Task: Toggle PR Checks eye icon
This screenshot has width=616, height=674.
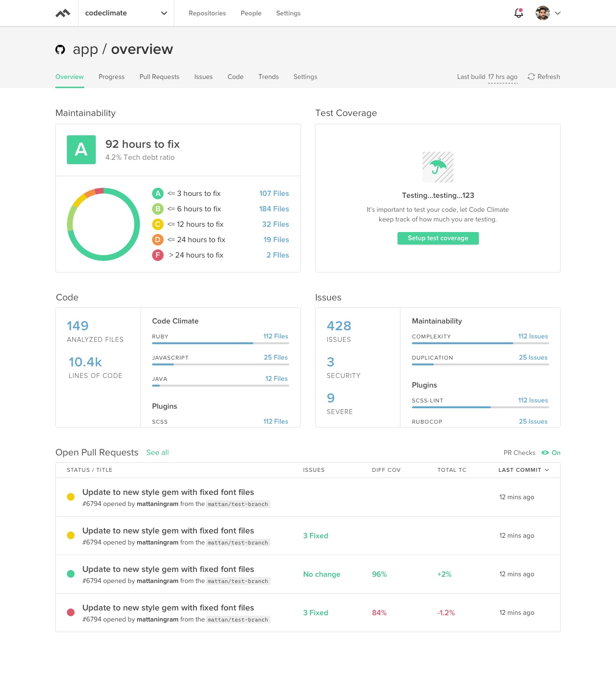Action: coord(545,453)
